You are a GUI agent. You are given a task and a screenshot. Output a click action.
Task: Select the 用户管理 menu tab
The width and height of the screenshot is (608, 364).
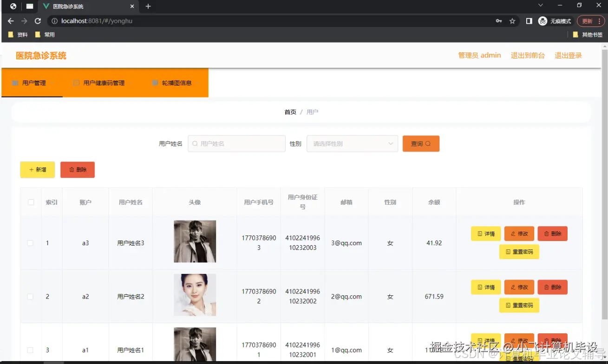coord(32,83)
